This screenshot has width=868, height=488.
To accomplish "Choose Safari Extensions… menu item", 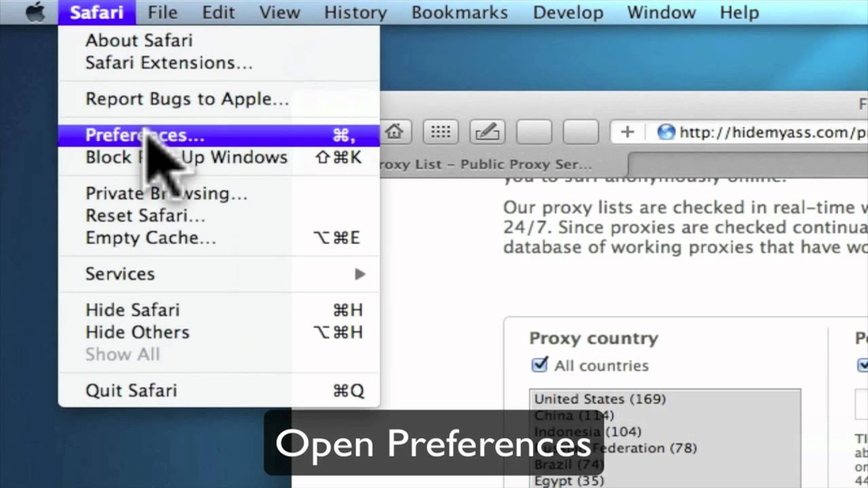I will tap(219, 62).
